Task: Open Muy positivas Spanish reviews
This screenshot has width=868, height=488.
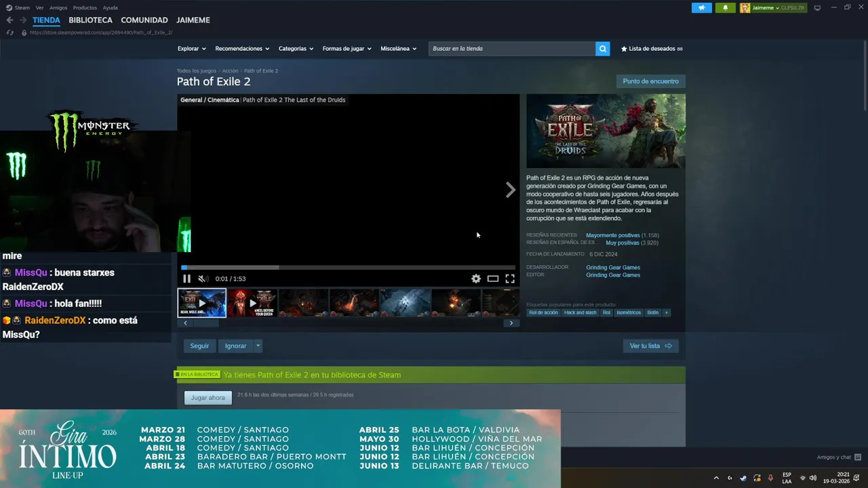Action: 622,243
